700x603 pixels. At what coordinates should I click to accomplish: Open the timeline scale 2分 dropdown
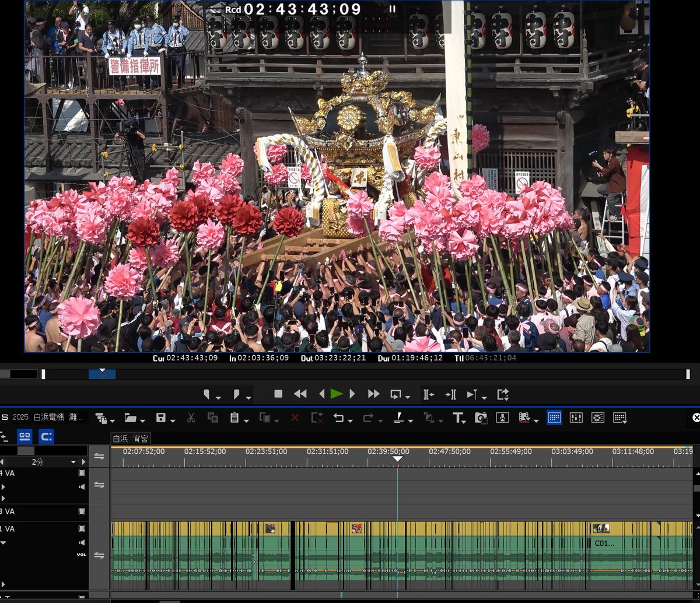[73, 462]
